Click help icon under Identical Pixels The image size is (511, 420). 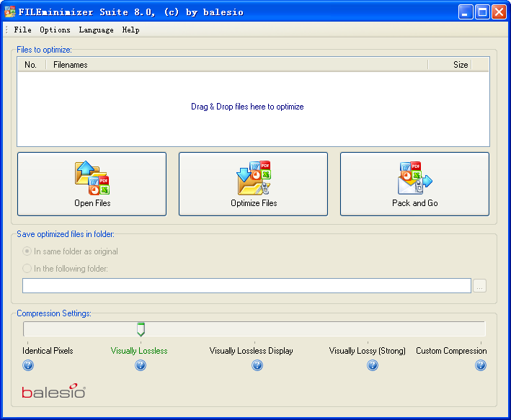click(28, 365)
